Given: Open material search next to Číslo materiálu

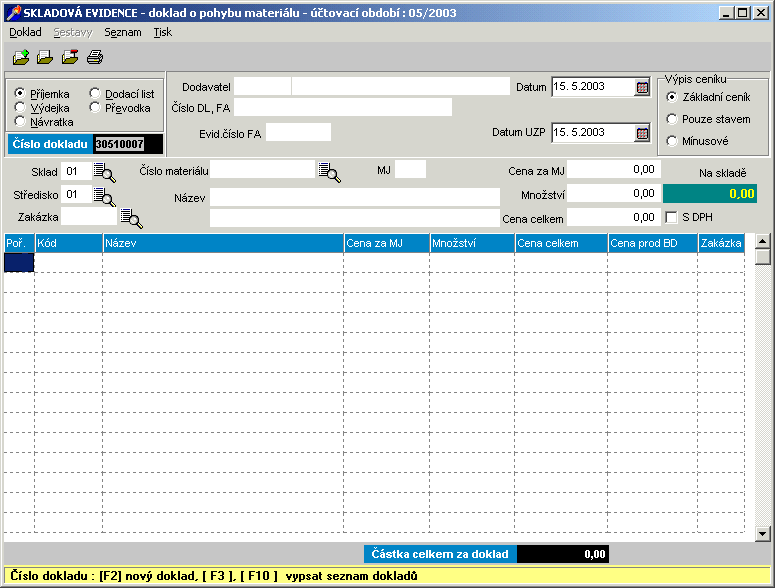Looking at the screenshot, I should (330, 172).
